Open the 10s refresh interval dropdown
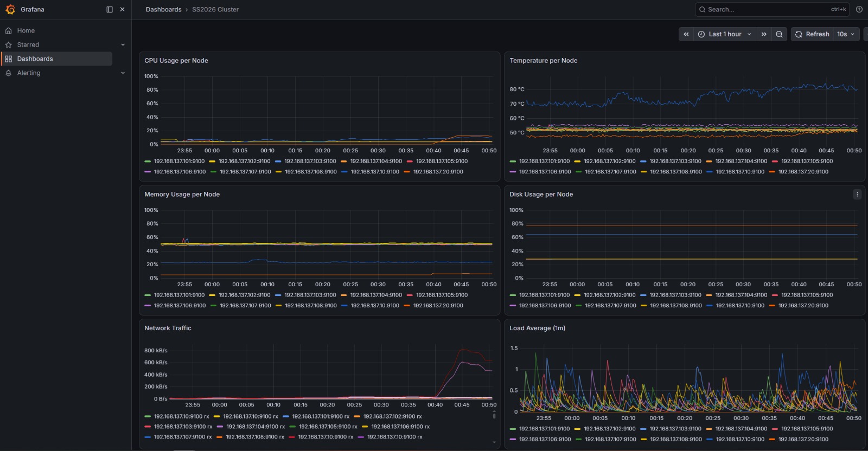Image resolution: width=868 pixels, height=451 pixels. pyautogui.click(x=846, y=34)
